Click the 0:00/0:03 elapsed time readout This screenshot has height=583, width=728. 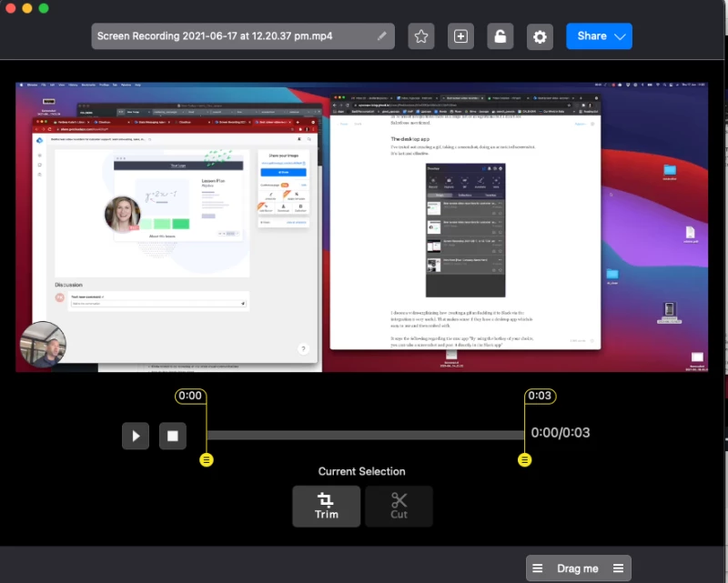pyautogui.click(x=561, y=432)
